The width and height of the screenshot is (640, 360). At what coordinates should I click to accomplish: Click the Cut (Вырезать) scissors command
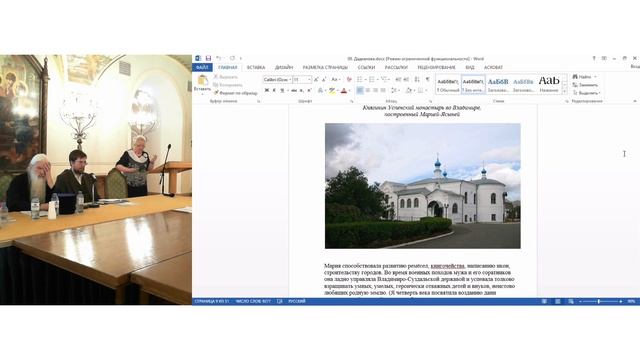click(226, 77)
